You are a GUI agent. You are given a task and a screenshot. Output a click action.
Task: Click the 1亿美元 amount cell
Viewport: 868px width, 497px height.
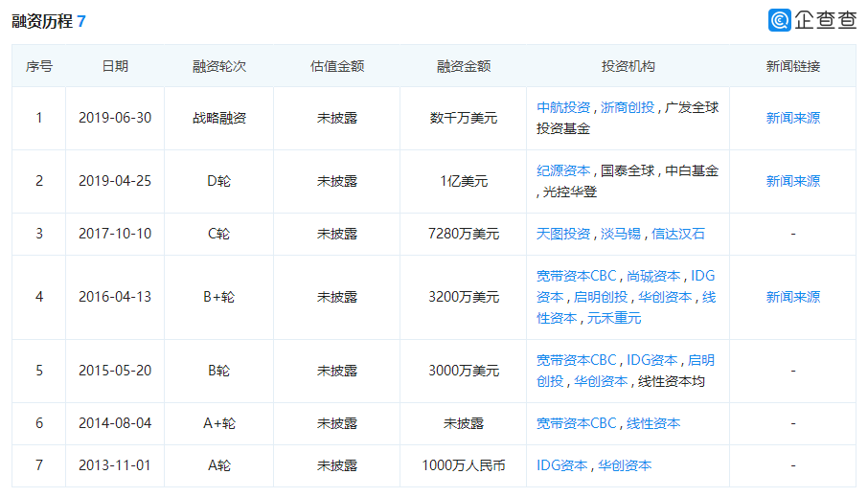(x=464, y=181)
